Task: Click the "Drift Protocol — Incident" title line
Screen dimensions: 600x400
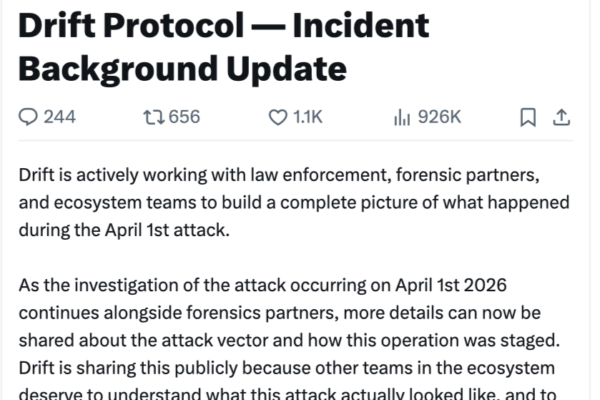Action: [x=224, y=26]
